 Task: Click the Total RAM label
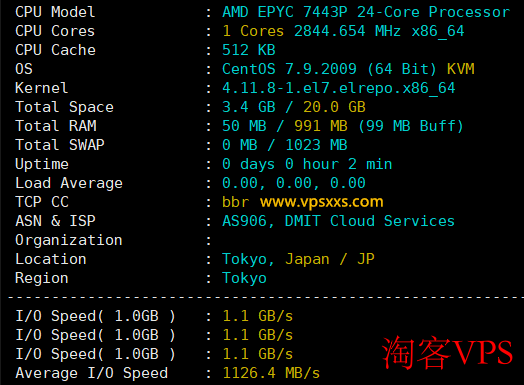click(56, 126)
